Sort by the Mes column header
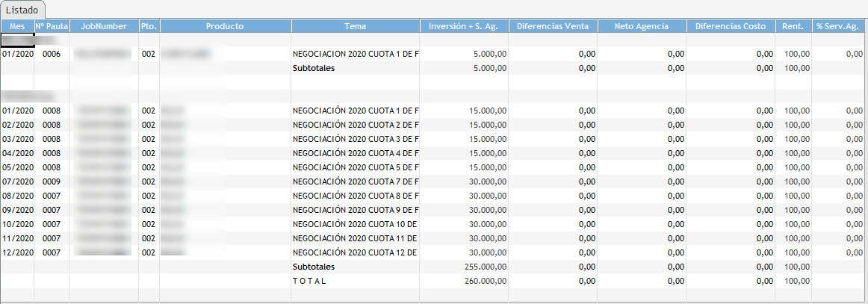 17,26
